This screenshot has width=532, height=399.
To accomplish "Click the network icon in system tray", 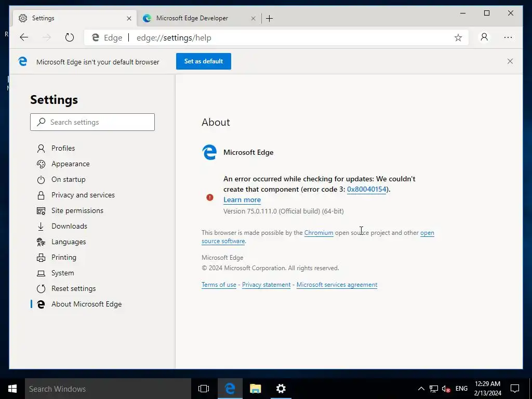I will point(434,389).
